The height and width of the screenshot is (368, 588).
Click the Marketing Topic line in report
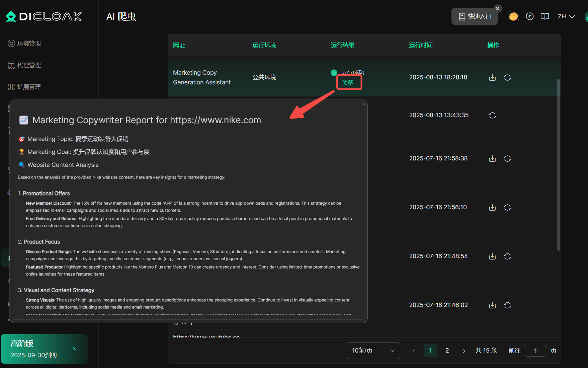pyautogui.click(x=73, y=139)
